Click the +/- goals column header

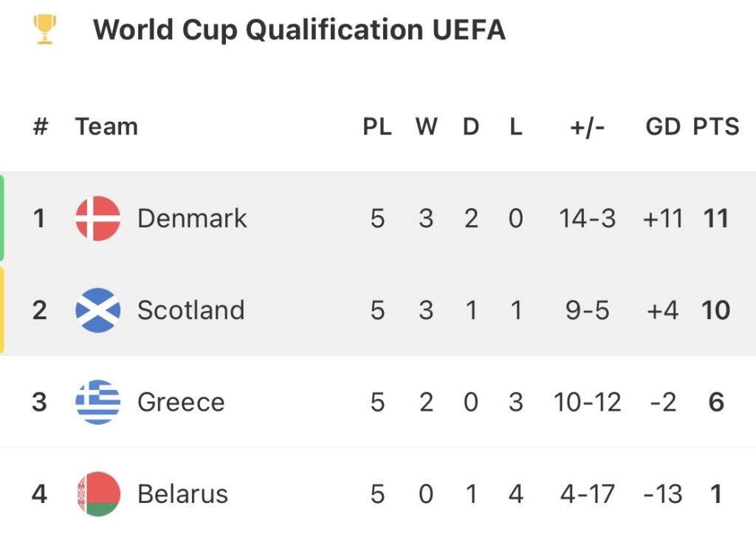(588, 127)
